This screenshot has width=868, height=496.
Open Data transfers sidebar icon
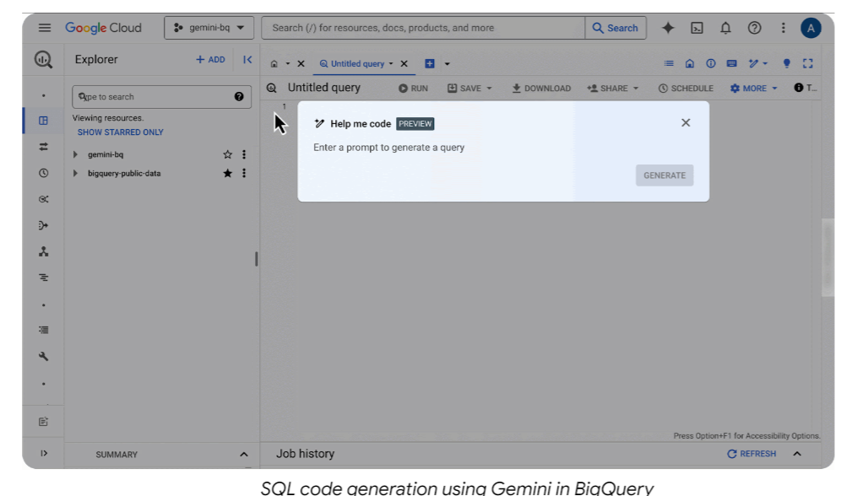43,147
